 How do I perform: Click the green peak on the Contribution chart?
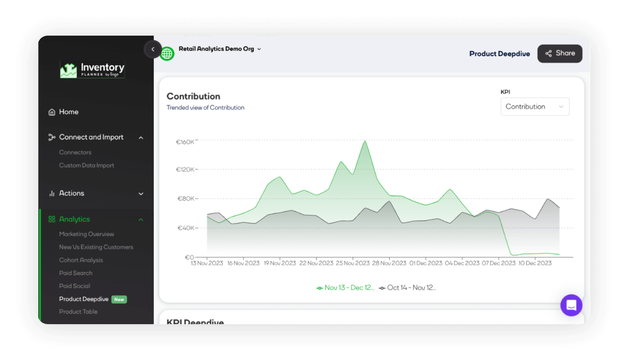pyautogui.click(x=365, y=141)
